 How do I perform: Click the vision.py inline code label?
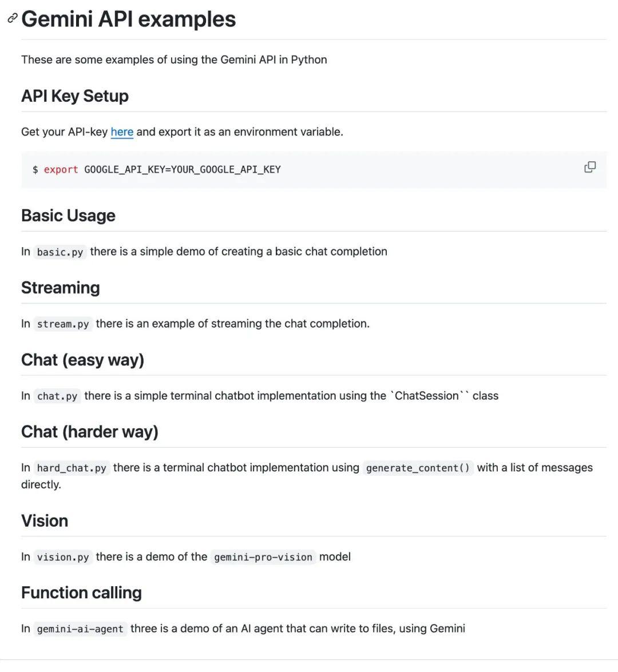point(64,556)
